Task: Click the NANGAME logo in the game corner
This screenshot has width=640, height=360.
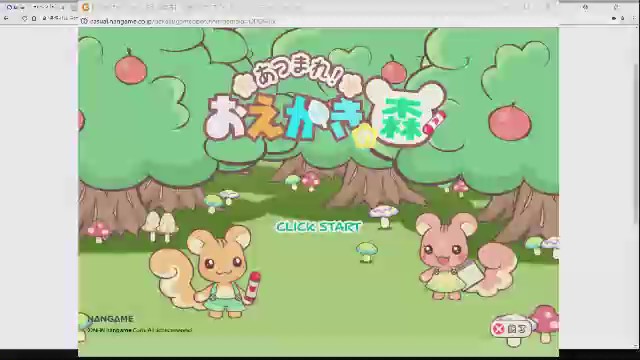Action: click(111, 319)
